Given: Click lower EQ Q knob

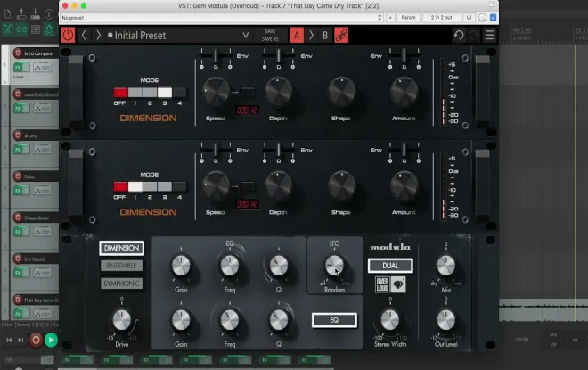Looking at the screenshot, I should pos(279,320).
